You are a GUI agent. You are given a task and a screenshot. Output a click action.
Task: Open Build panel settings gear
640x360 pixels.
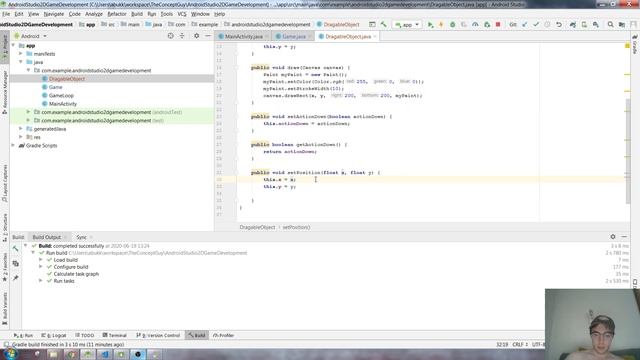point(613,237)
